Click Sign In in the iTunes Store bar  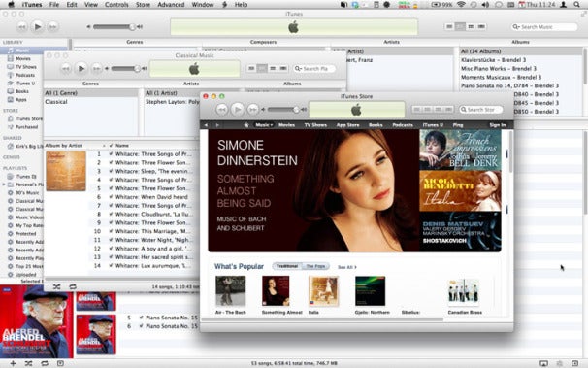497,125
